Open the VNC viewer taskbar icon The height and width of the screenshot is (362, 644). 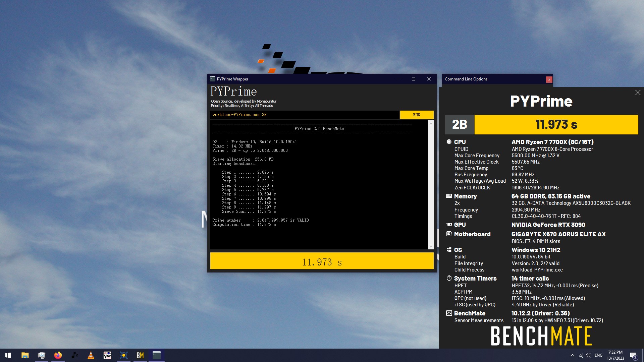[x=107, y=355]
